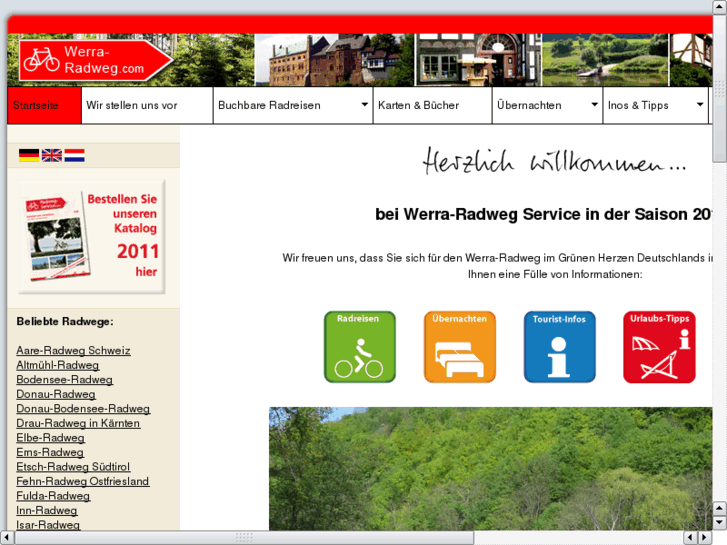Click the vertical scrollbar thumb
Viewport: 727px width, 545px height.
[x=720, y=88]
